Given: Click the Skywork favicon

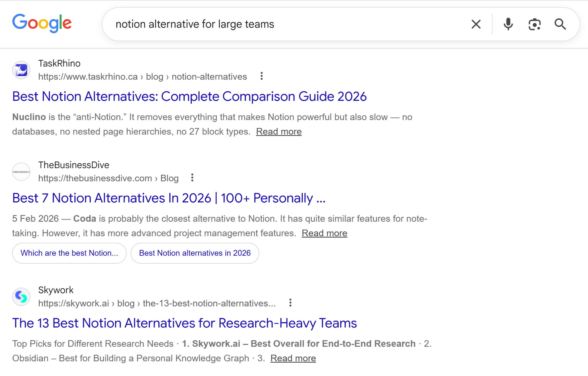Looking at the screenshot, I should coord(21,296).
